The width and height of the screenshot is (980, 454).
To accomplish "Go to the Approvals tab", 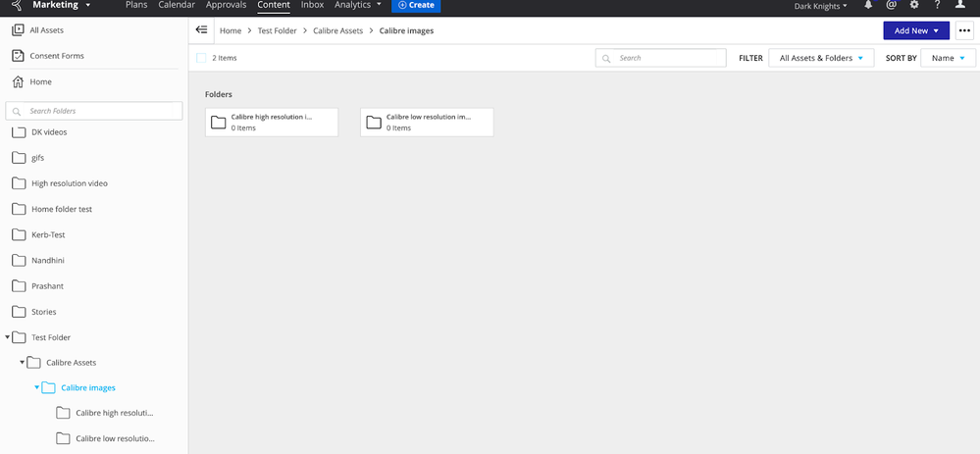I will coord(226,5).
